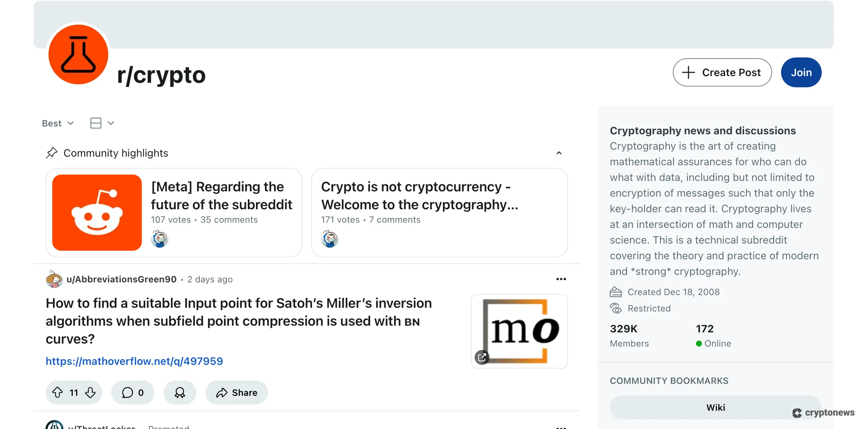
Task: Open the mathoverflow.net question link
Action: point(134,361)
